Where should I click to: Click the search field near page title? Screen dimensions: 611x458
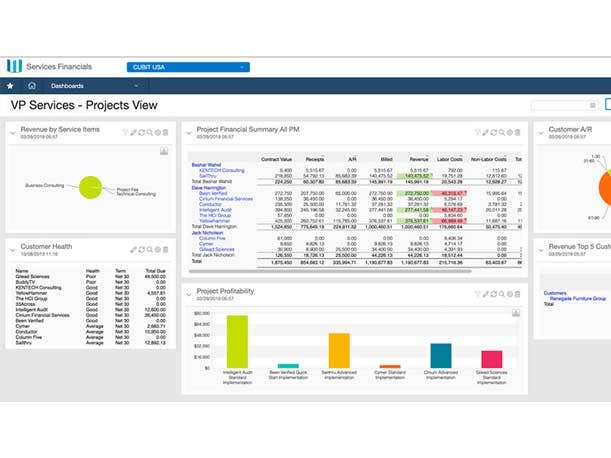click(x=567, y=104)
